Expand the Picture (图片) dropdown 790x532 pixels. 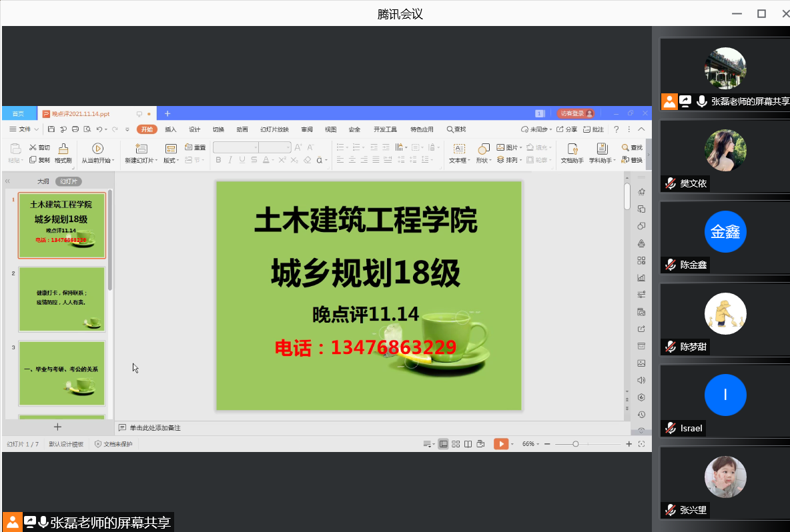[x=520, y=147]
